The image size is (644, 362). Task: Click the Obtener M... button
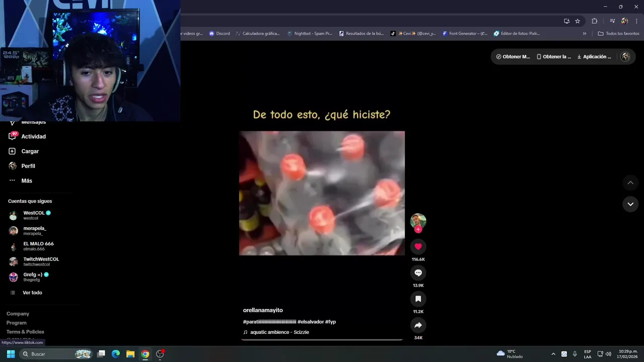(513, 57)
